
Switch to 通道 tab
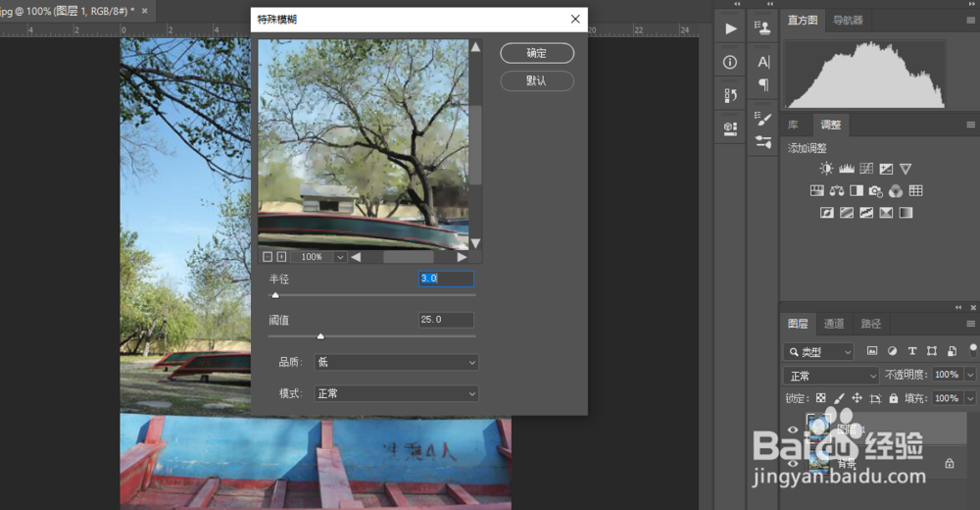coord(834,324)
